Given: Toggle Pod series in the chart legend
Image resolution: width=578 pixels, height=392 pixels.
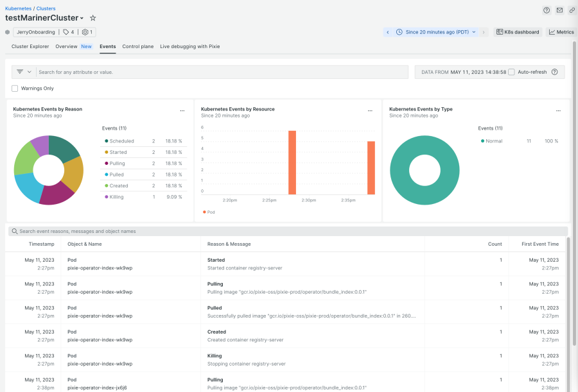Looking at the screenshot, I should pyautogui.click(x=209, y=212).
